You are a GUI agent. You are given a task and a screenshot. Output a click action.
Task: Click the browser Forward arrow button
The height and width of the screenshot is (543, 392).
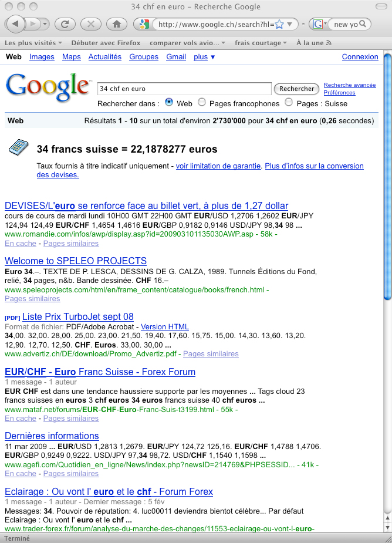click(33, 24)
